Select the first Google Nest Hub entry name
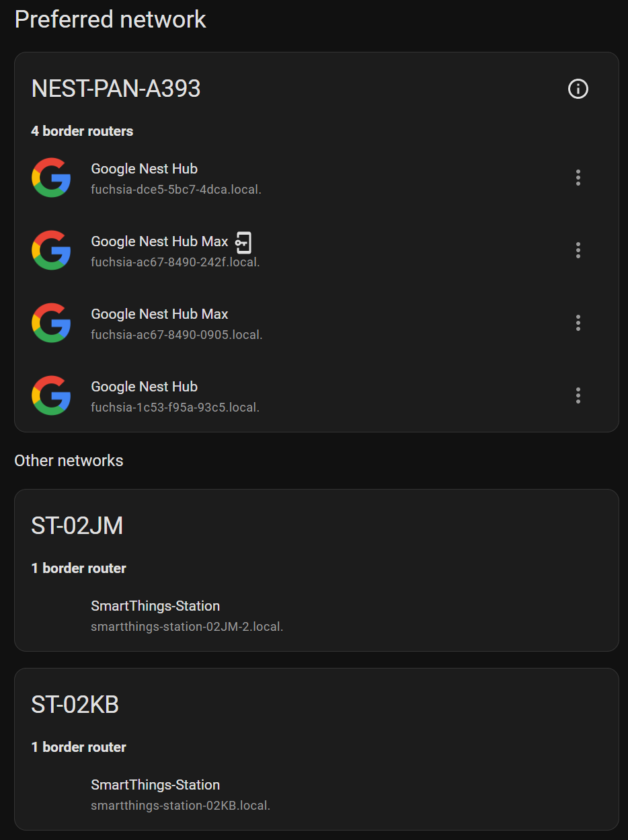The height and width of the screenshot is (840, 628). pos(144,169)
